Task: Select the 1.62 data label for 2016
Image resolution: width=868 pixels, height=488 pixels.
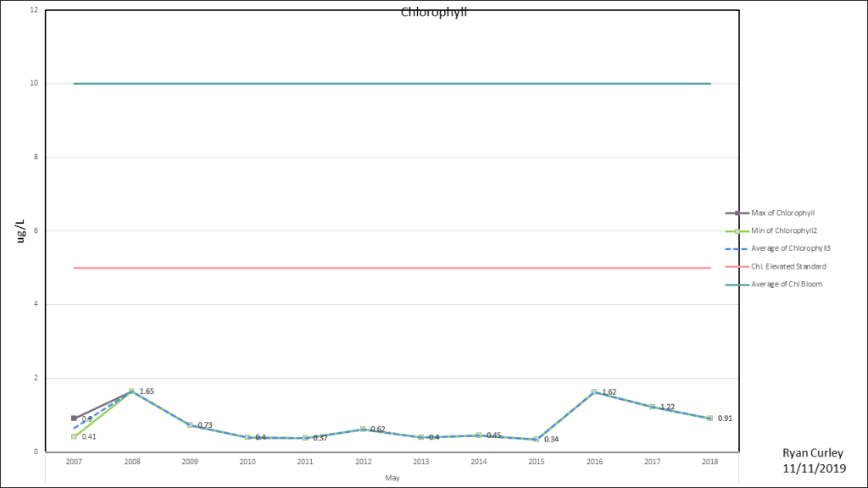Action: [x=609, y=392]
